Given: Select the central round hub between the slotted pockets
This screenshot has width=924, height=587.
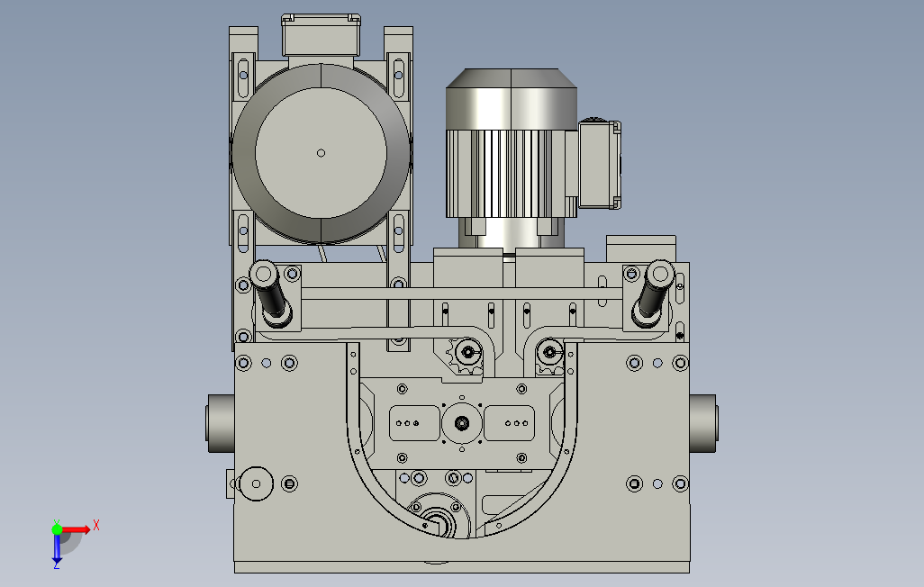Looking at the screenshot, I should pos(462,422).
